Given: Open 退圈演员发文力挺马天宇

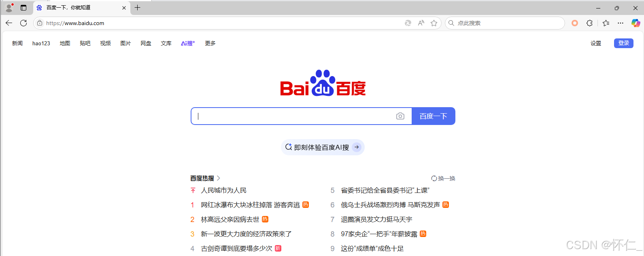Looking at the screenshot, I should coord(376,220).
